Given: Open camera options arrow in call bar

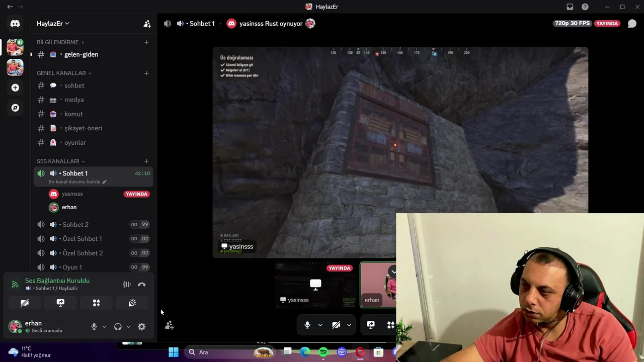Looking at the screenshot, I should point(349,325).
